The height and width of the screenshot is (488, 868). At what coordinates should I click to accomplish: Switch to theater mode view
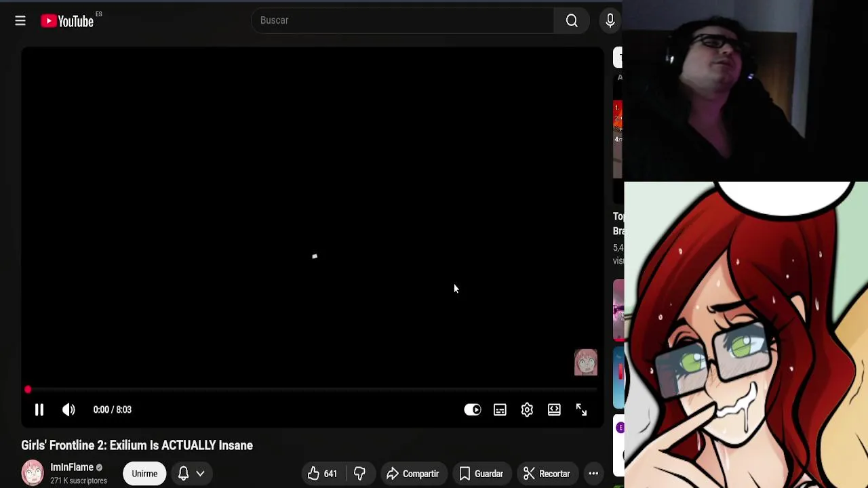click(554, 409)
